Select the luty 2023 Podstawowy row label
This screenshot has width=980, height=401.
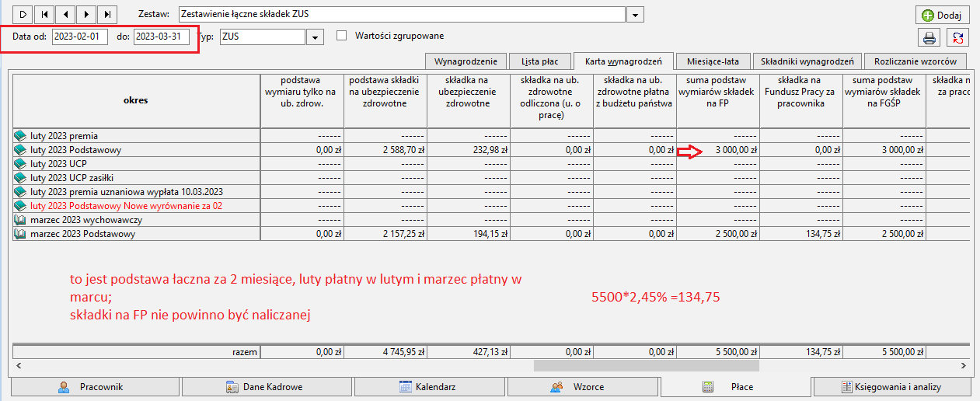(75, 150)
